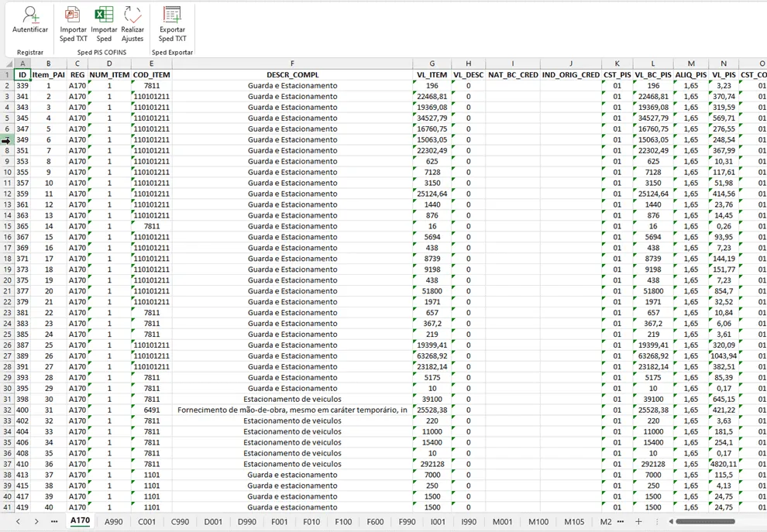Select VL_ITEM cell with 51800

coord(432,291)
